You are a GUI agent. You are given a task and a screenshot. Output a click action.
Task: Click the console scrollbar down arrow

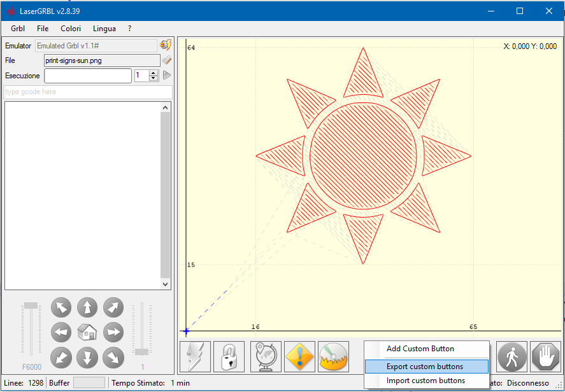tap(165, 284)
